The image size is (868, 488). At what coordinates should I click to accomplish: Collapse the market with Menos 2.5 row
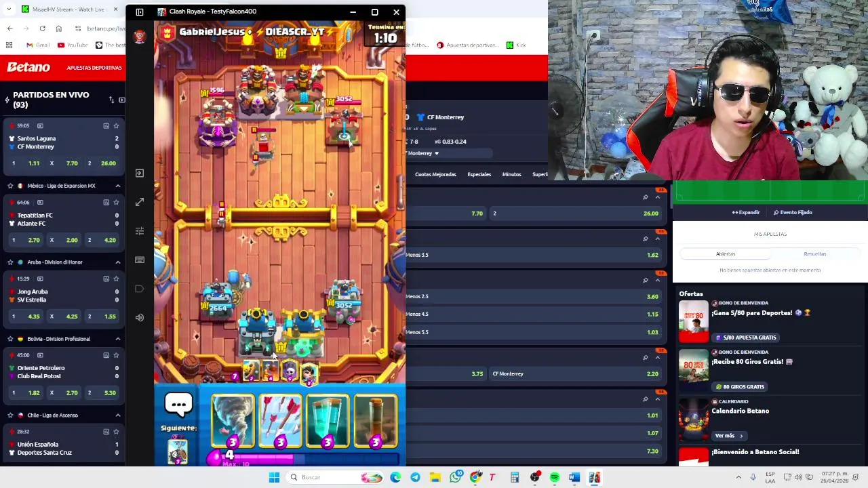[658, 280]
